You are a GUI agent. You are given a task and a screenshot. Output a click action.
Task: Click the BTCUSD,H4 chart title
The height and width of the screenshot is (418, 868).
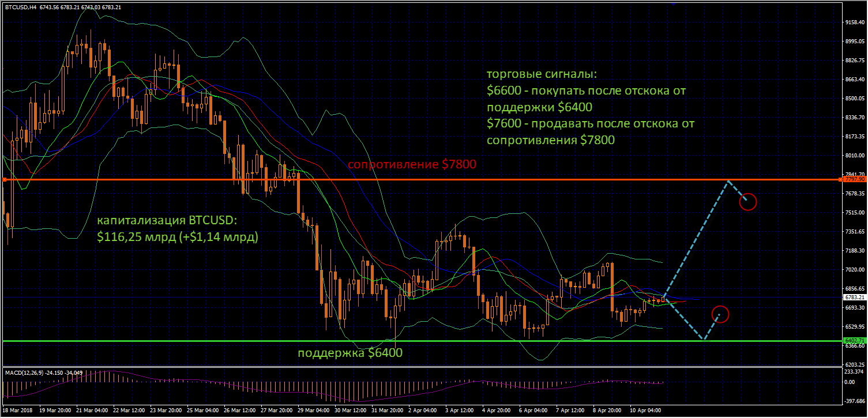point(22,7)
